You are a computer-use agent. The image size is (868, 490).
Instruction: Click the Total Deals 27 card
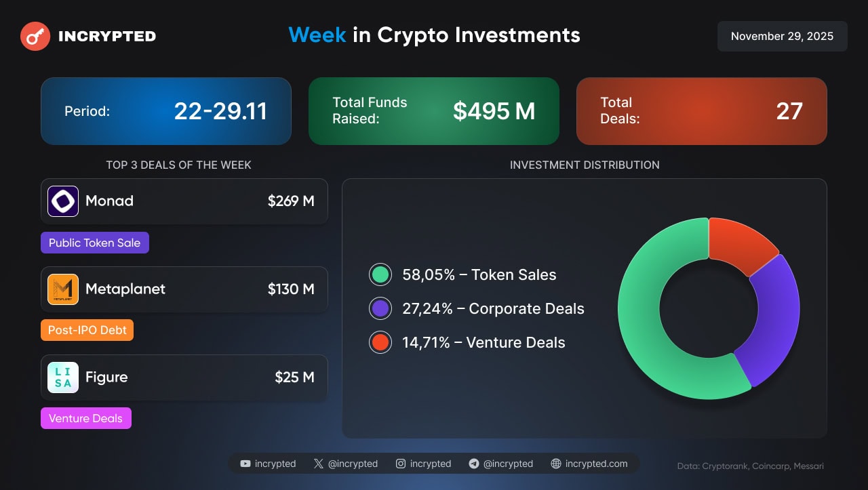pos(701,111)
